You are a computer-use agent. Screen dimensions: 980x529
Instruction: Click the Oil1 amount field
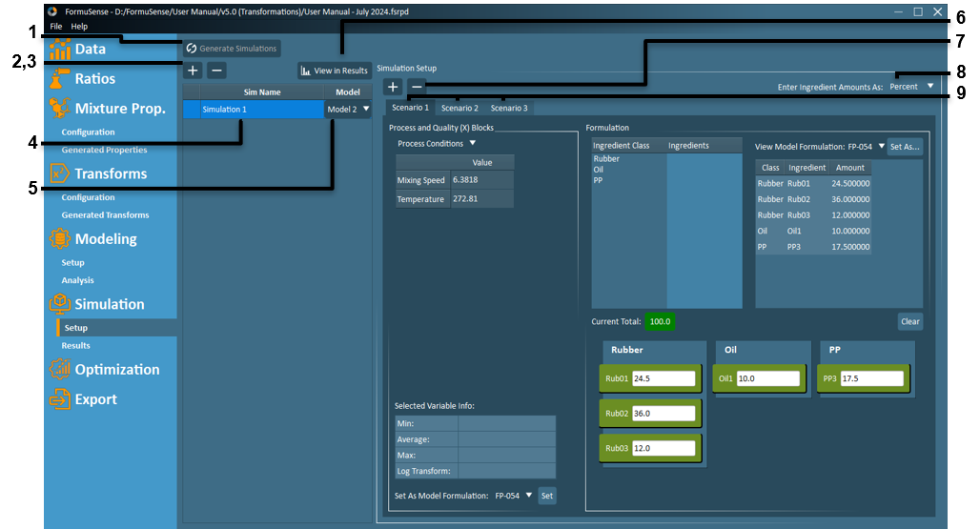[x=768, y=378]
